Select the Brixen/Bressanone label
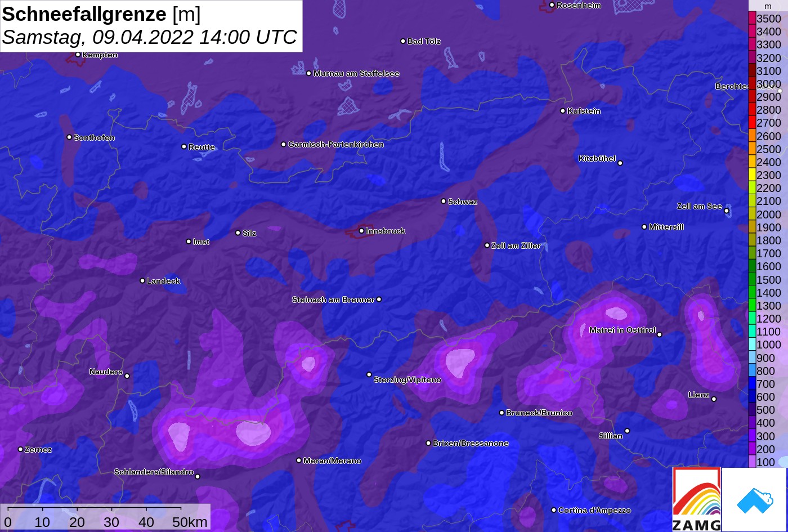The height and width of the screenshot is (532, 788). tap(471, 443)
